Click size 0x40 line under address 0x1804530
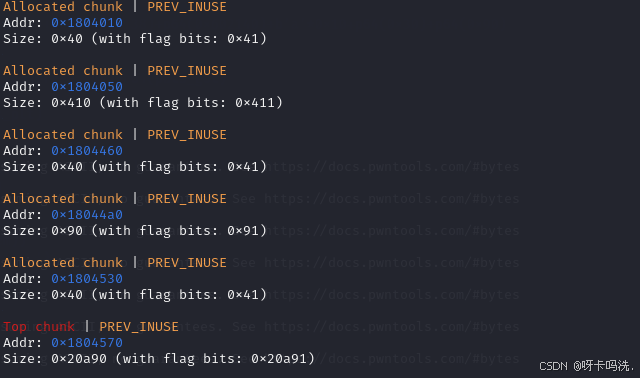This screenshot has height=378, width=640. coord(135,295)
